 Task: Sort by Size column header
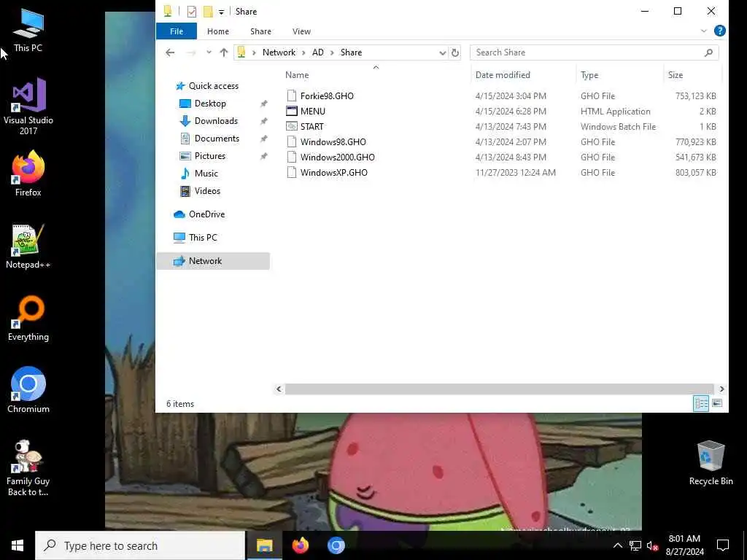675,75
